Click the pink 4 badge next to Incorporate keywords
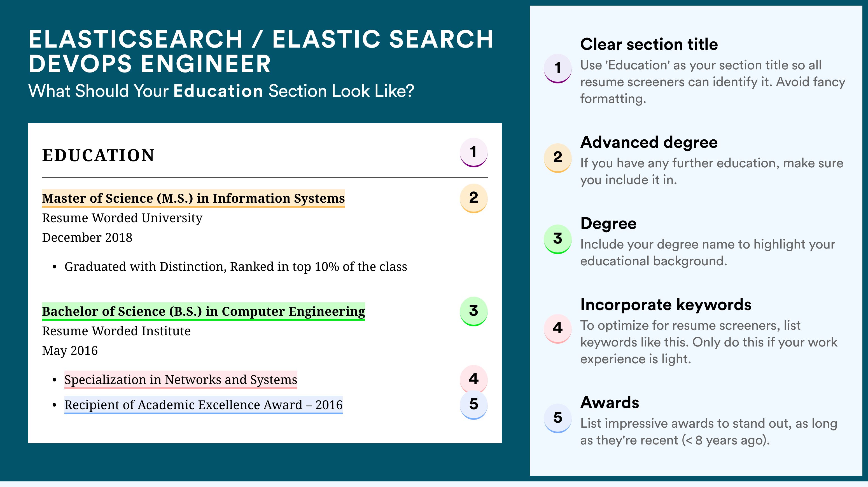Screen dimensions: 868x487 [x=558, y=329]
